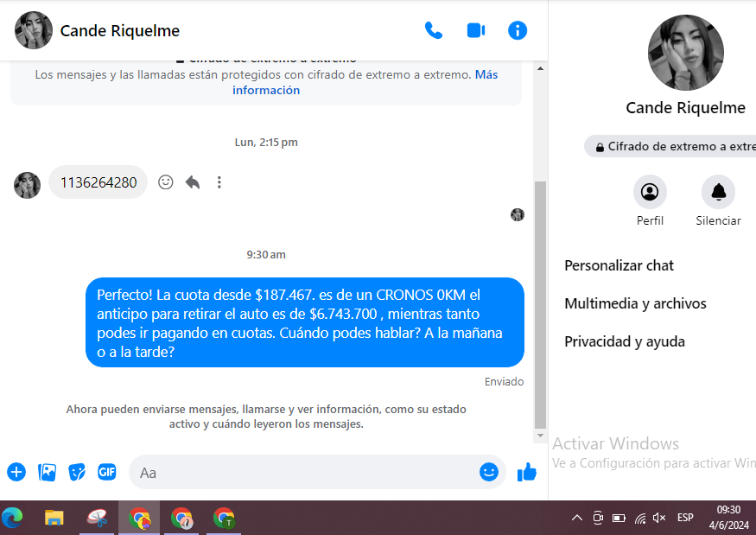Open File Explorer from the taskbar

coord(54,518)
